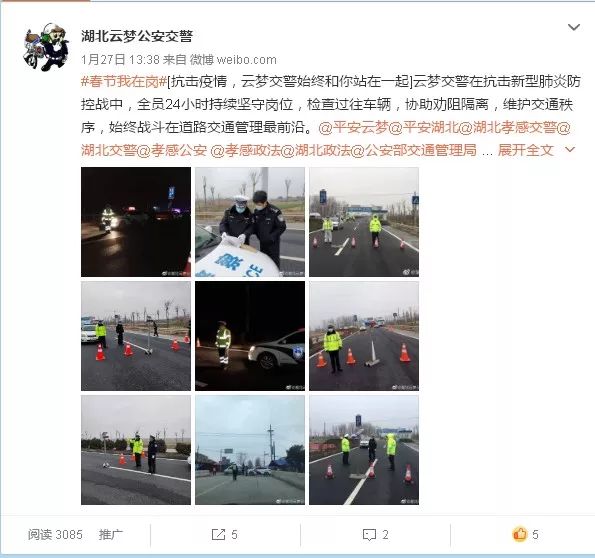
Task: Click the 微博 weibo.com source link
Action: 233,60
